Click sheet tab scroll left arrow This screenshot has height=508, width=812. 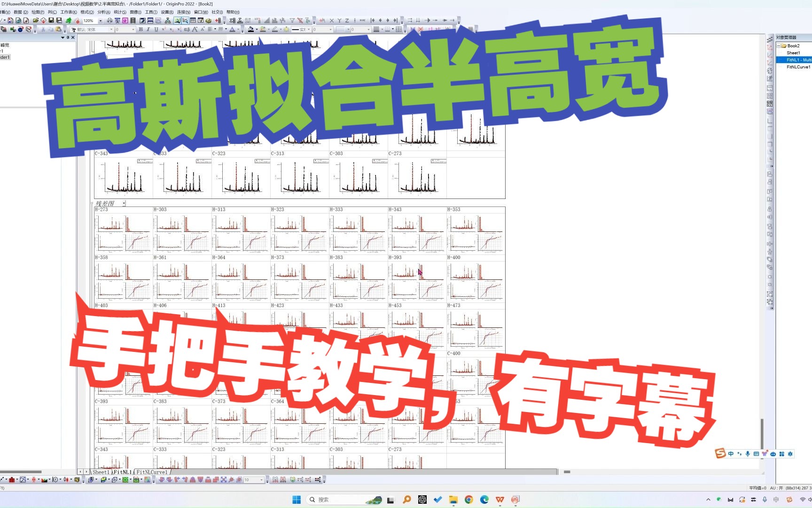tap(80, 472)
